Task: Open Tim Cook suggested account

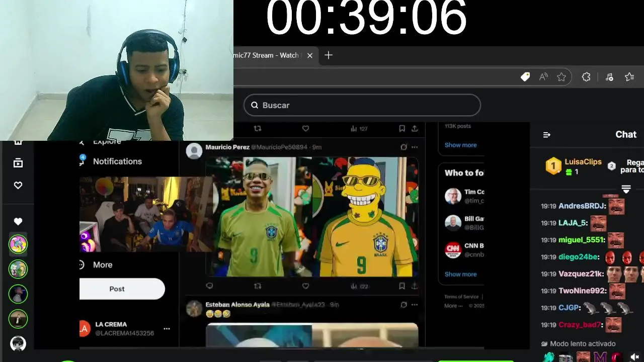Action: (464, 196)
